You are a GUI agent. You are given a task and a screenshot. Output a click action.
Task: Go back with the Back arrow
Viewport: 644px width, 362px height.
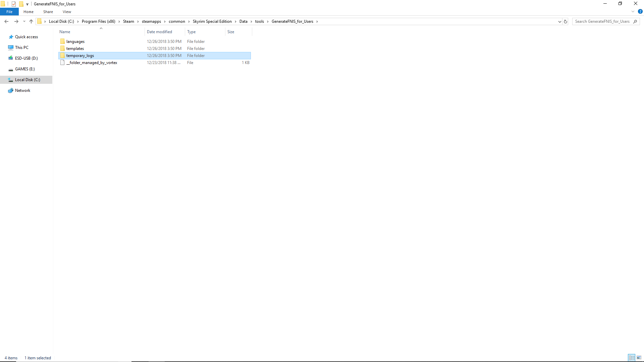click(6, 21)
